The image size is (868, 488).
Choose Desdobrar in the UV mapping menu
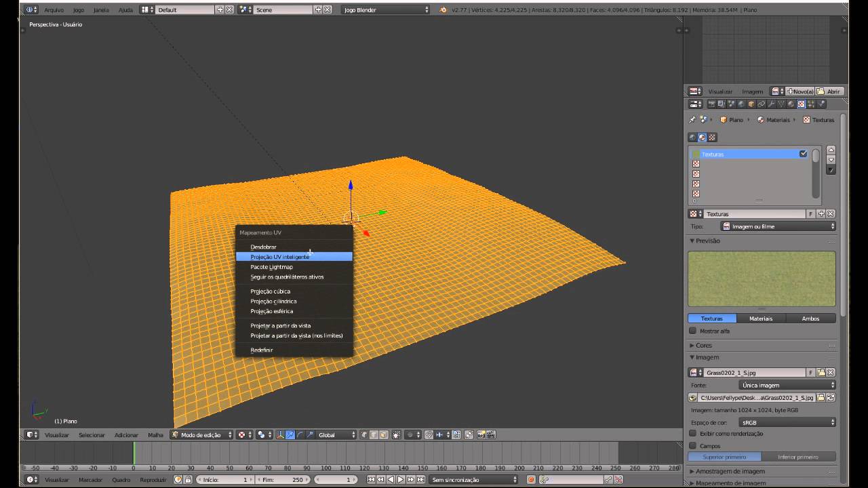click(x=294, y=247)
